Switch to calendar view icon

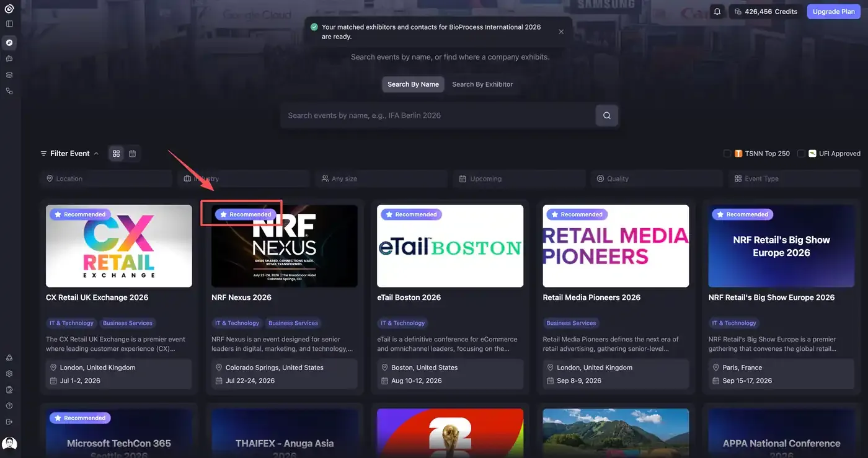coord(132,154)
